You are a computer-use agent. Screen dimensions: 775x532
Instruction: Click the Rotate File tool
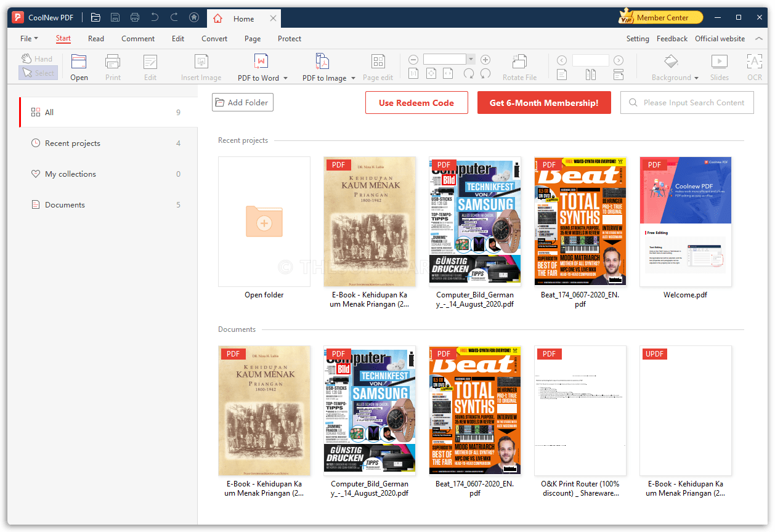pos(519,67)
